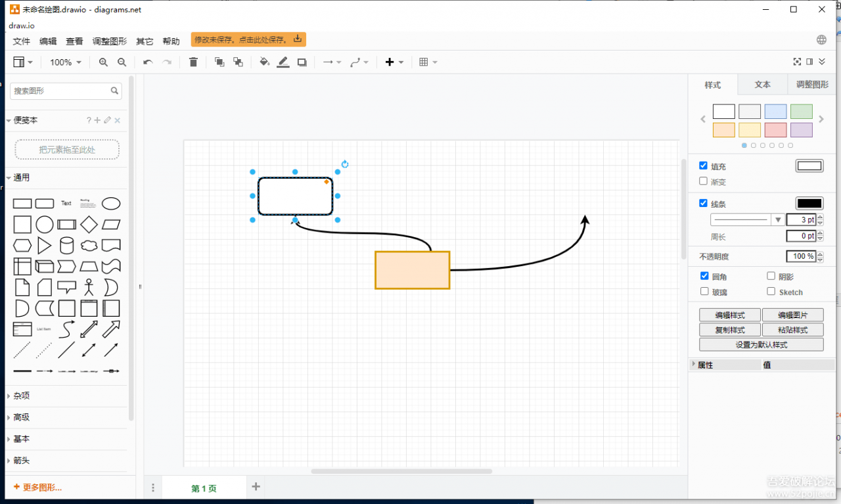The height and width of the screenshot is (504, 841).
Task: Toggle the format panel icon
Action: coord(809,62)
